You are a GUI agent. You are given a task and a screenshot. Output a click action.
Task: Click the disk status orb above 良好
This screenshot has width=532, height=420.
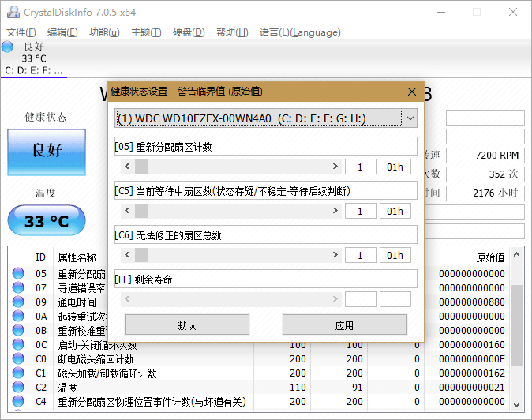[x=8, y=47]
